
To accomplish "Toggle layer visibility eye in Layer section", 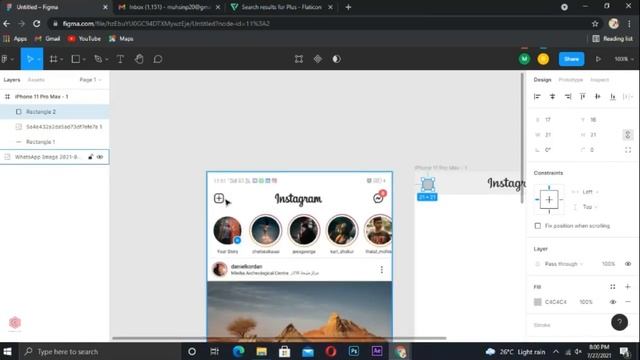I will (628, 264).
